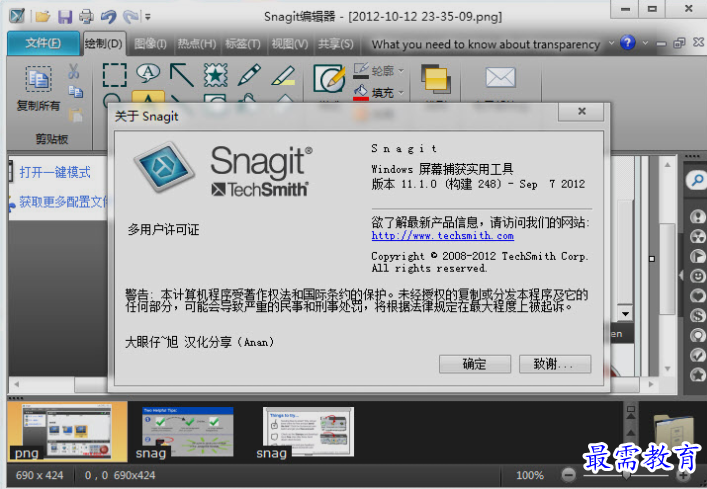Expand the quick access toolbar dropdown
Viewport: 707px width, 489px height.
(x=147, y=17)
